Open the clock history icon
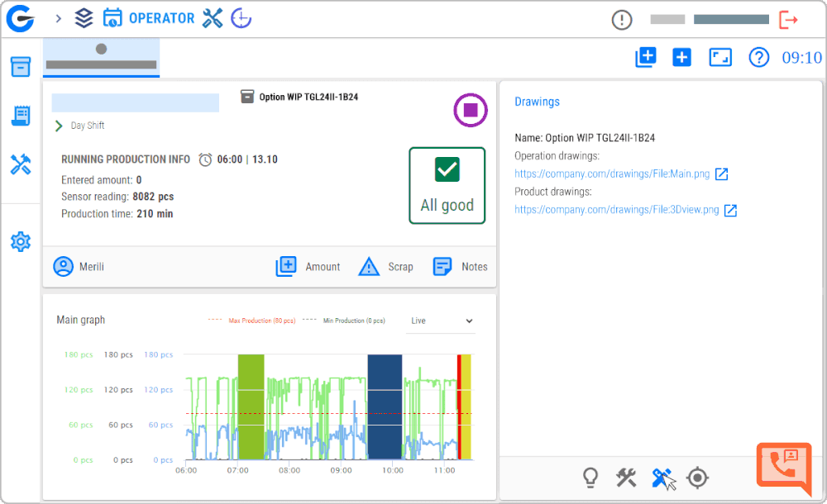Image resolution: width=827 pixels, height=504 pixels. pyautogui.click(x=241, y=18)
